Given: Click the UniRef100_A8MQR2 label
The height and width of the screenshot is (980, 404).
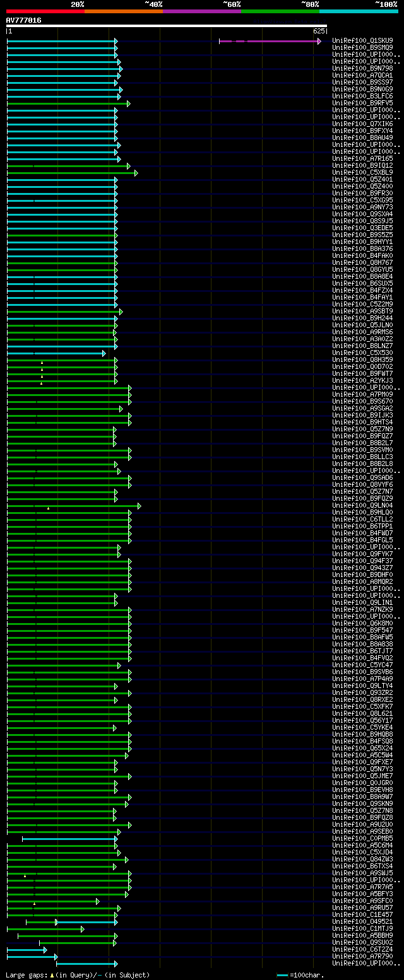Looking at the screenshot, I should click(362, 581).
